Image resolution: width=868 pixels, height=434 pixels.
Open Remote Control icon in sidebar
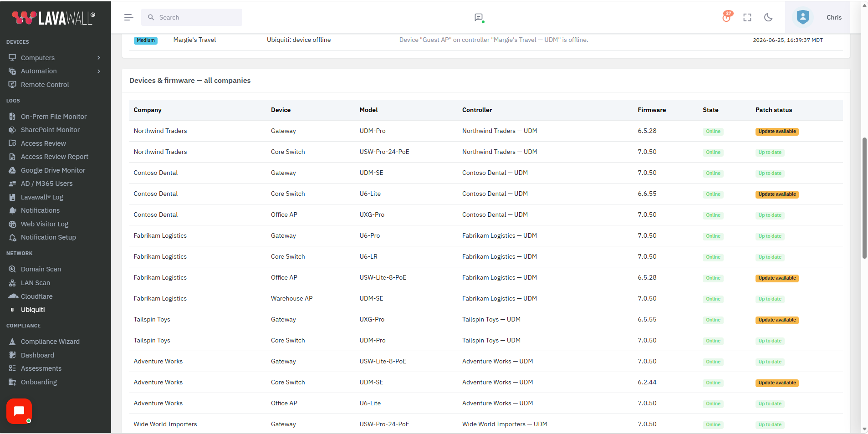(x=12, y=85)
